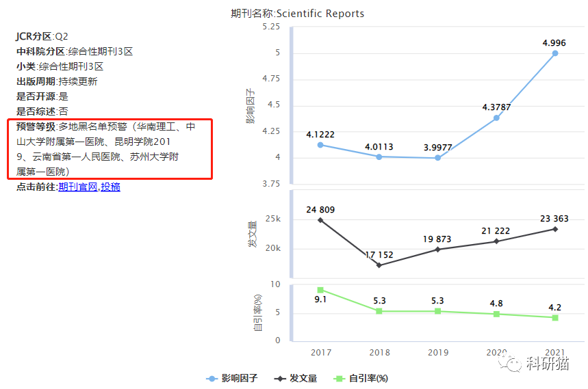588x389 pixels.
Task: Click the 2019 x-axis label
Action: coord(438,352)
